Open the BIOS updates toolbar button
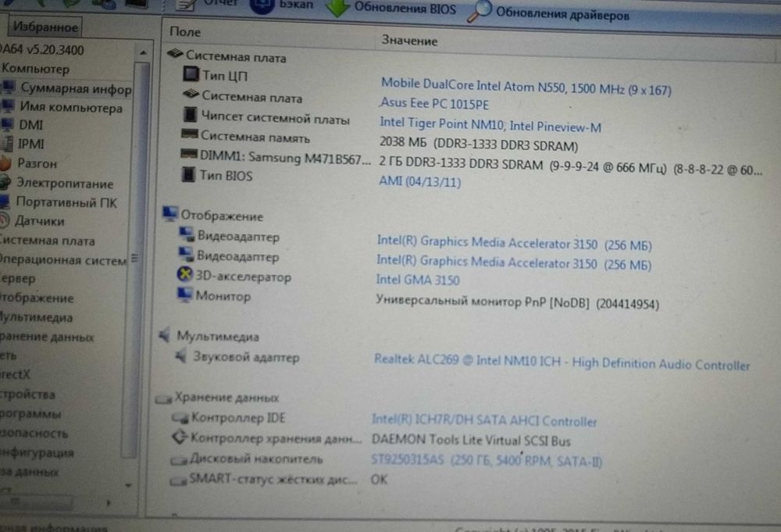Image resolution: width=781 pixels, height=532 pixels. click(x=391, y=8)
